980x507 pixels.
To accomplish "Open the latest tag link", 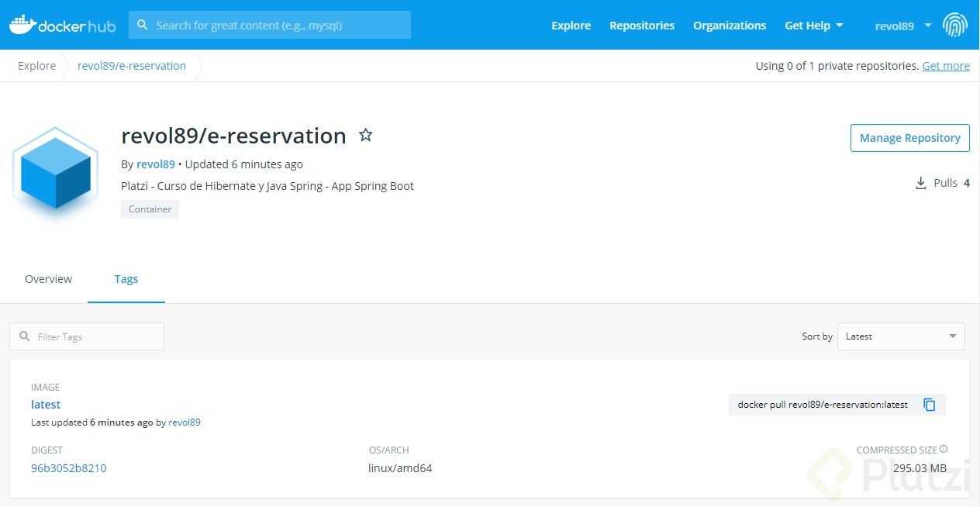I will point(45,404).
